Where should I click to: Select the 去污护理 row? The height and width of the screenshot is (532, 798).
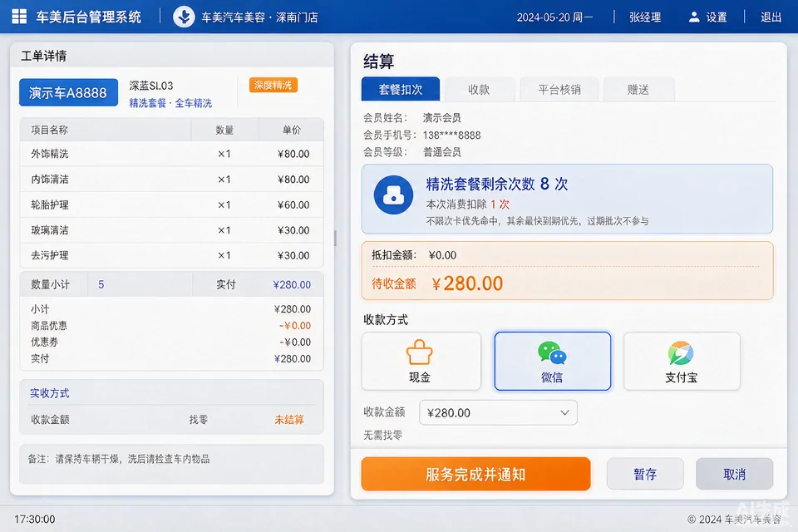(171, 255)
